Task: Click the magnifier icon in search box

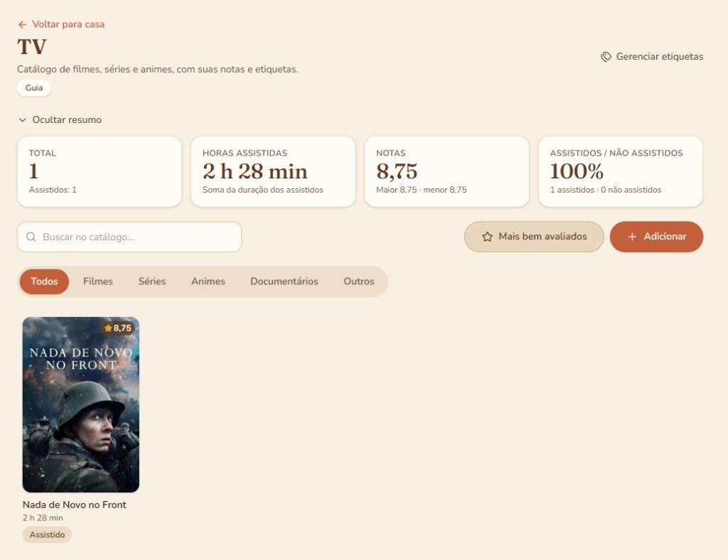Action: (31, 237)
